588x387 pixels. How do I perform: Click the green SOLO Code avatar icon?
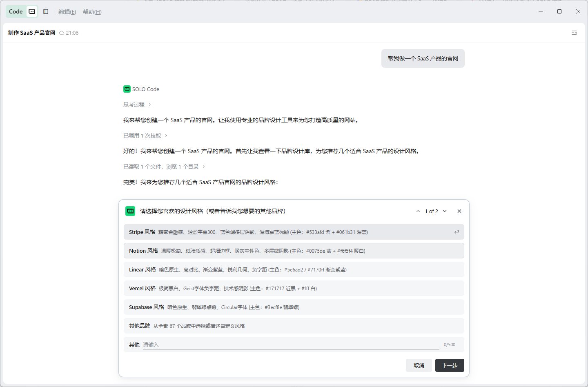pos(127,89)
